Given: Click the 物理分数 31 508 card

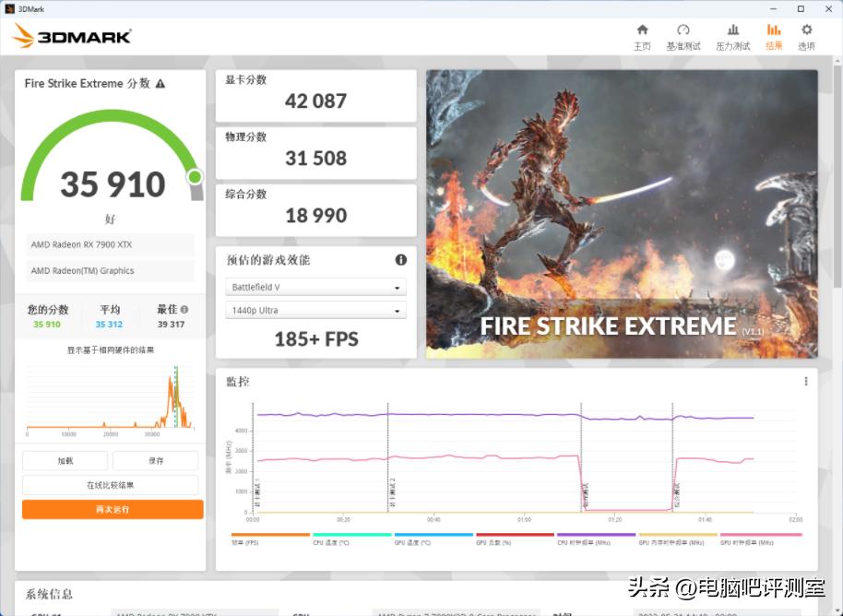Looking at the screenshot, I should tap(315, 153).
